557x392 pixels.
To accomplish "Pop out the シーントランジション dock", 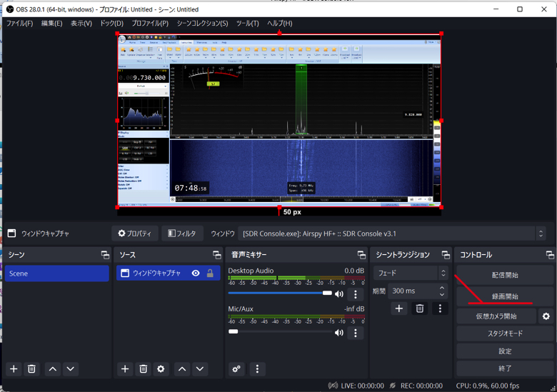I will click(446, 255).
